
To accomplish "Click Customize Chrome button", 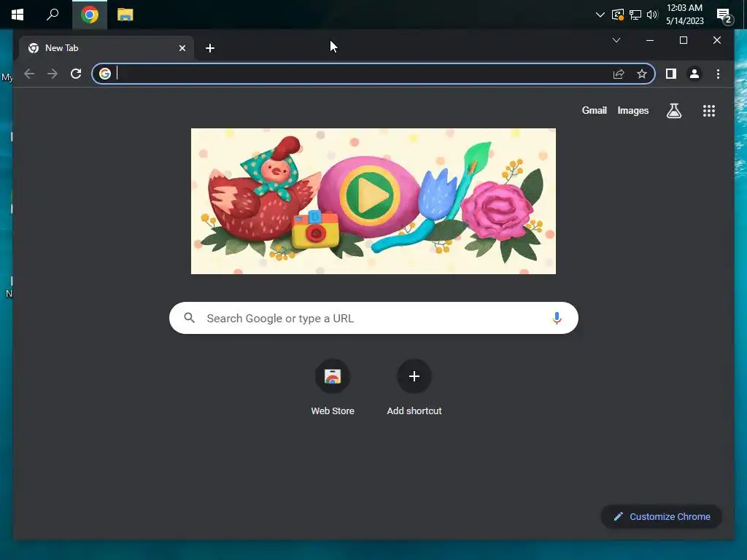I will click(661, 517).
